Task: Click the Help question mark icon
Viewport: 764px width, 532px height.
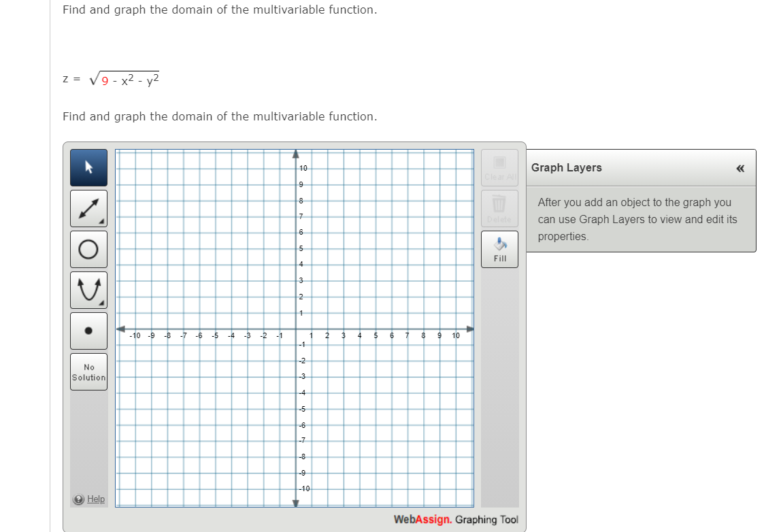Action: [x=78, y=499]
